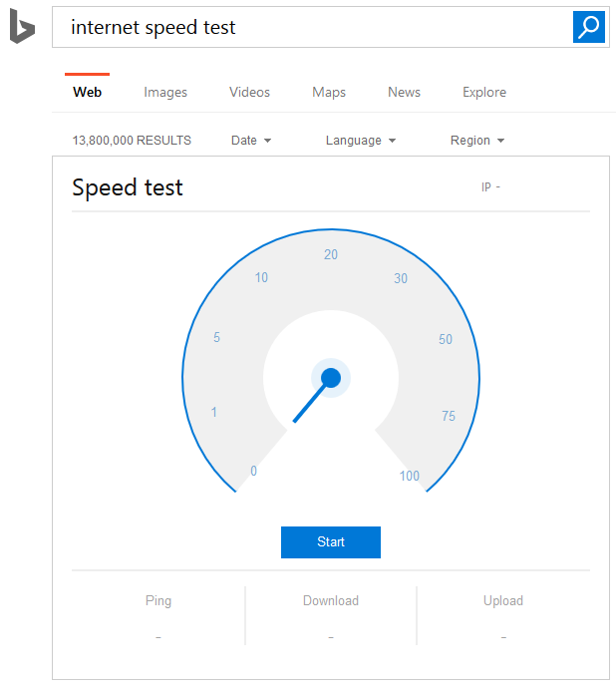Switch to the Images tab
Screen dimensions: 616x692
[165, 92]
